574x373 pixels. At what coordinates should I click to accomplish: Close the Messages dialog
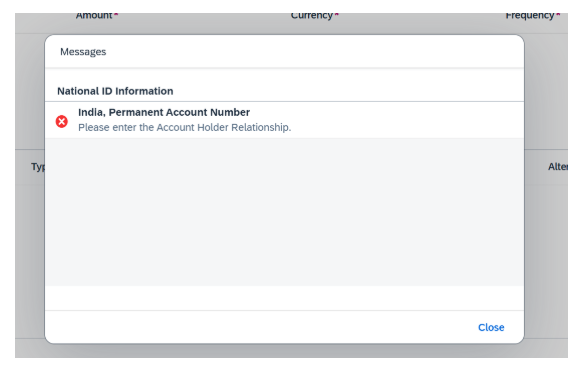pos(491,327)
